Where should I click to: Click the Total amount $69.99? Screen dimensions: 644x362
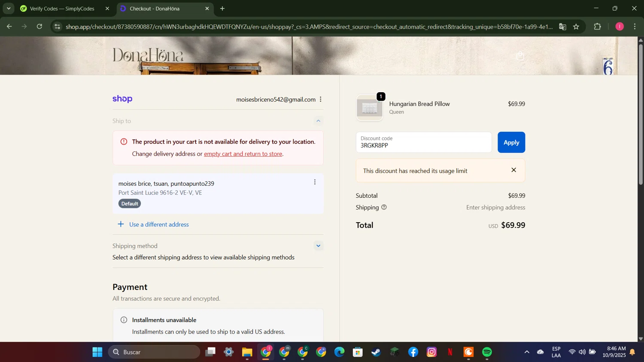pos(513,225)
